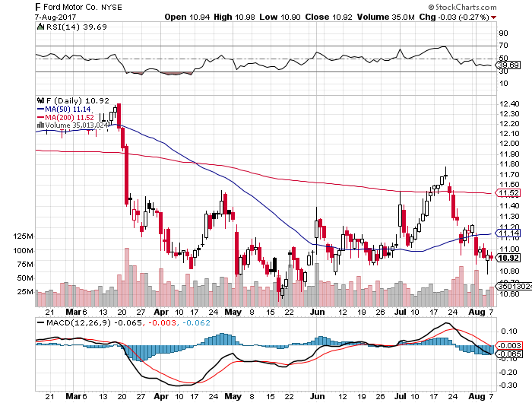
Task: Click the Close 10.92 header value
Action: (x=329, y=17)
